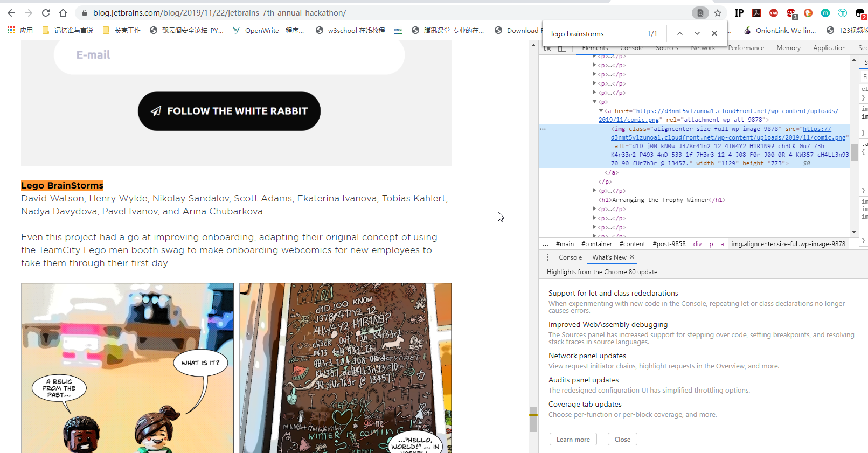Jump to previous find result
Viewport: 868px width, 453px height.
coord(680,33)
